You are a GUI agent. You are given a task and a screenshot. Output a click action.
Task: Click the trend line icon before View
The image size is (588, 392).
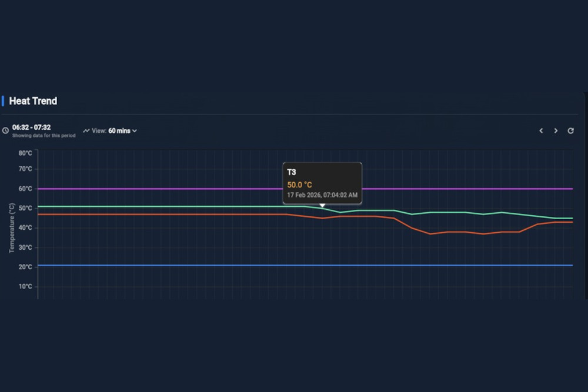tap(86, 130)
